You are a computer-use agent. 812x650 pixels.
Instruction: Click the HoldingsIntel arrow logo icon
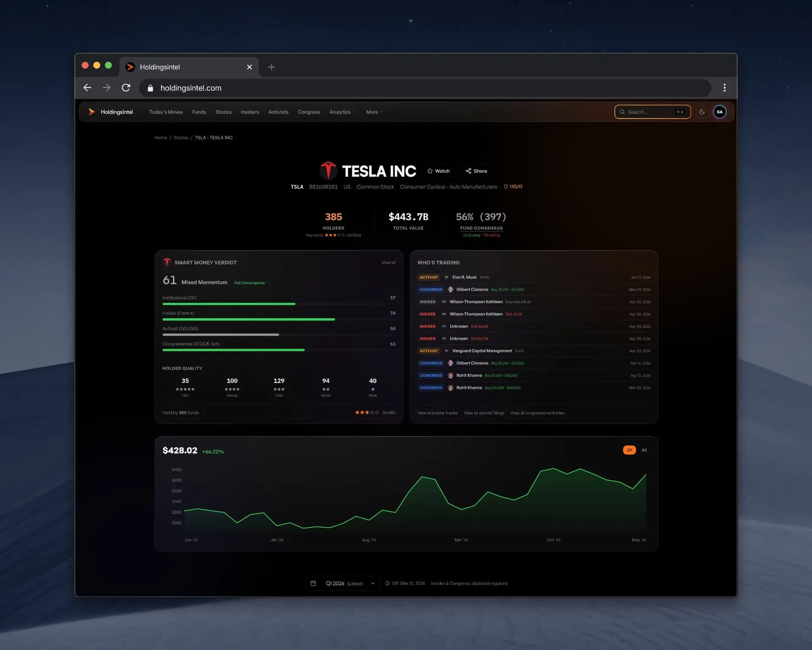(x=91, y=112)
